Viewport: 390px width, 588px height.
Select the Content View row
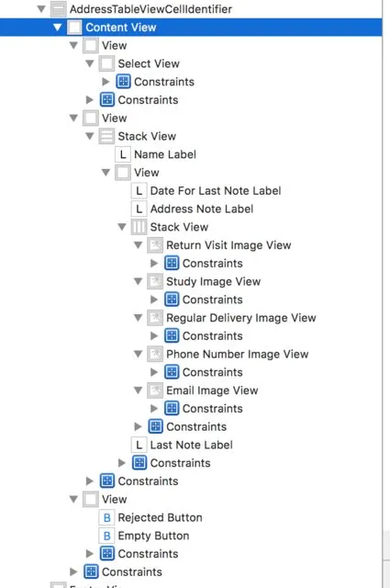click(191, 28)
